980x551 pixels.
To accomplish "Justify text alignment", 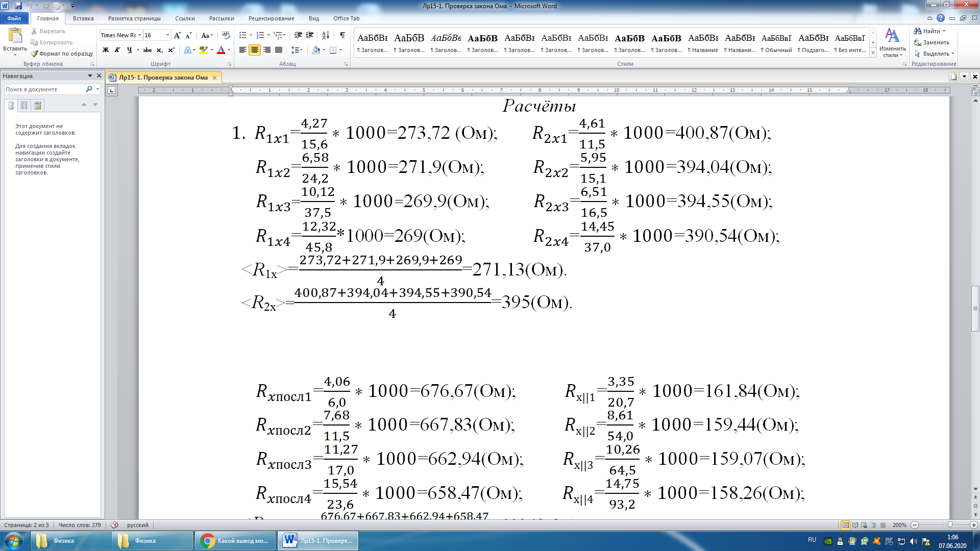I will point(278,50).
